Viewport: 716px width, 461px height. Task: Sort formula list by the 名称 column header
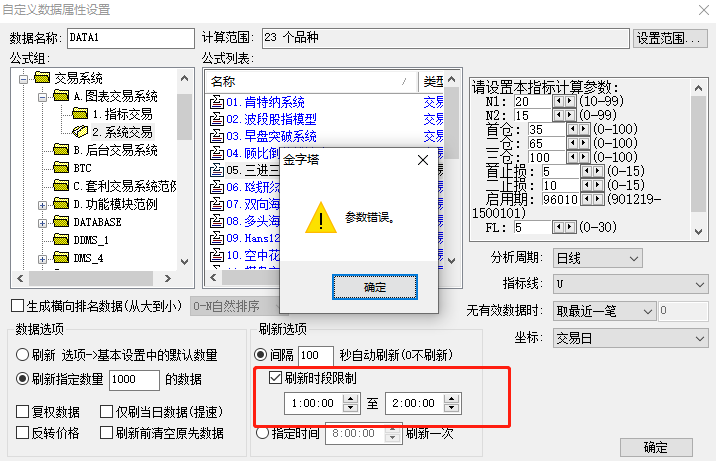tap(311, 82)
